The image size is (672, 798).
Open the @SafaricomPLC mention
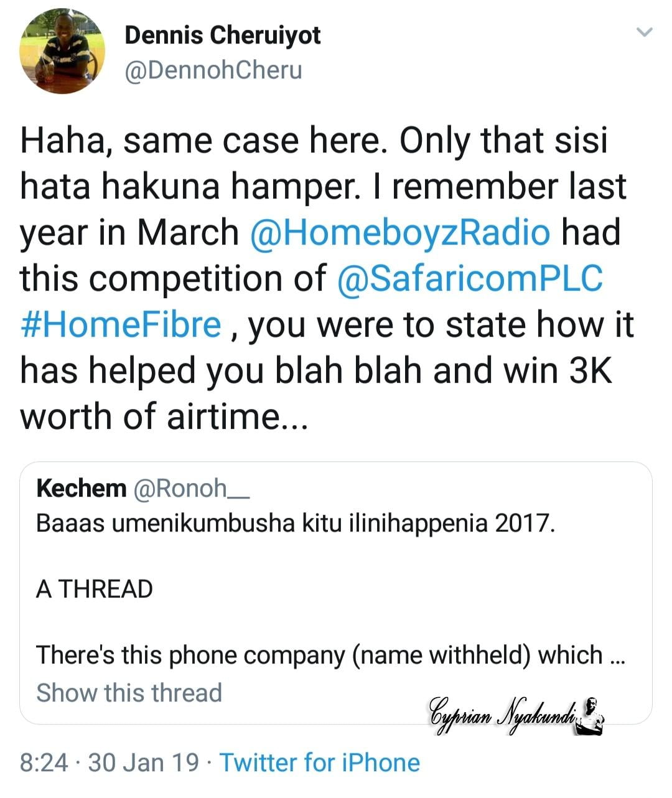[470, 278]
